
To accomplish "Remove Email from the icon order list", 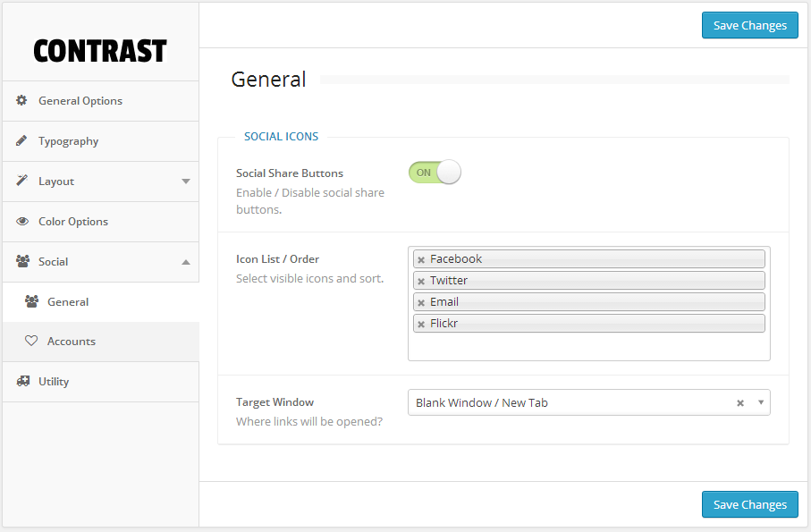I will pyautogui.click(x=421, y=302).
